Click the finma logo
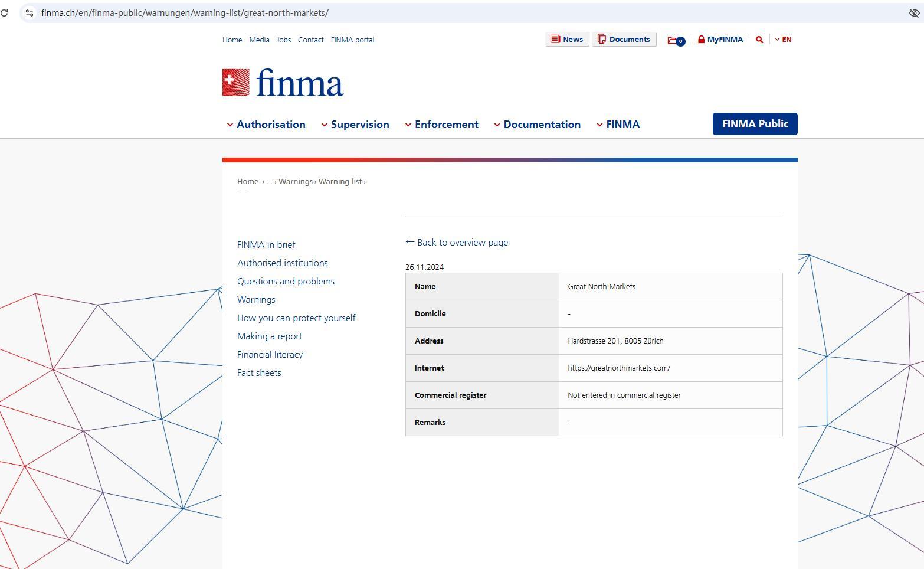924x569 pixels. tap(283, 83)
